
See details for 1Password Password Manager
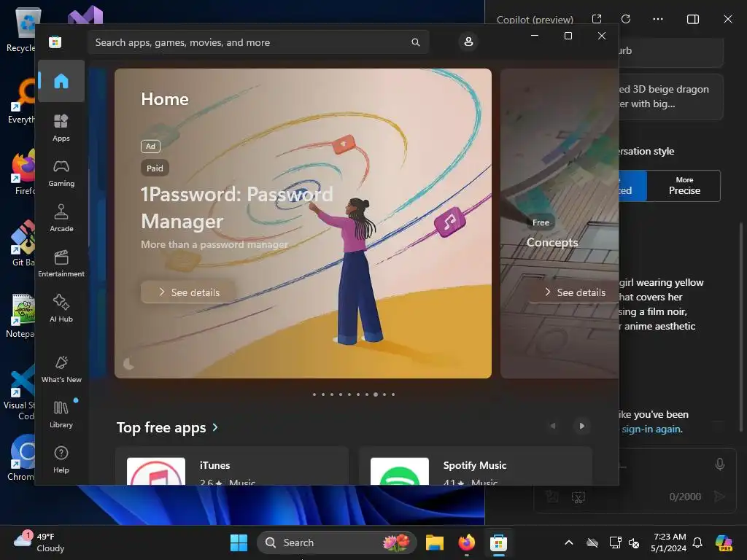click(x=189, y=292)
